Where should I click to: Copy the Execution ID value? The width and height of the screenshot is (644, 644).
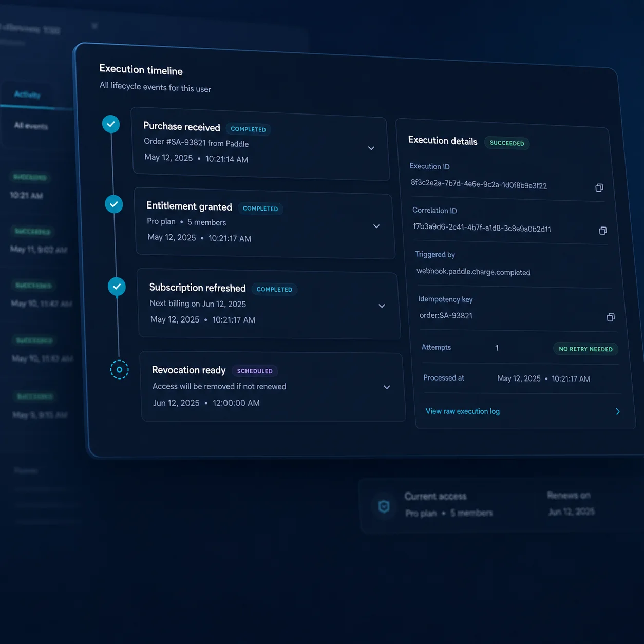599,187
